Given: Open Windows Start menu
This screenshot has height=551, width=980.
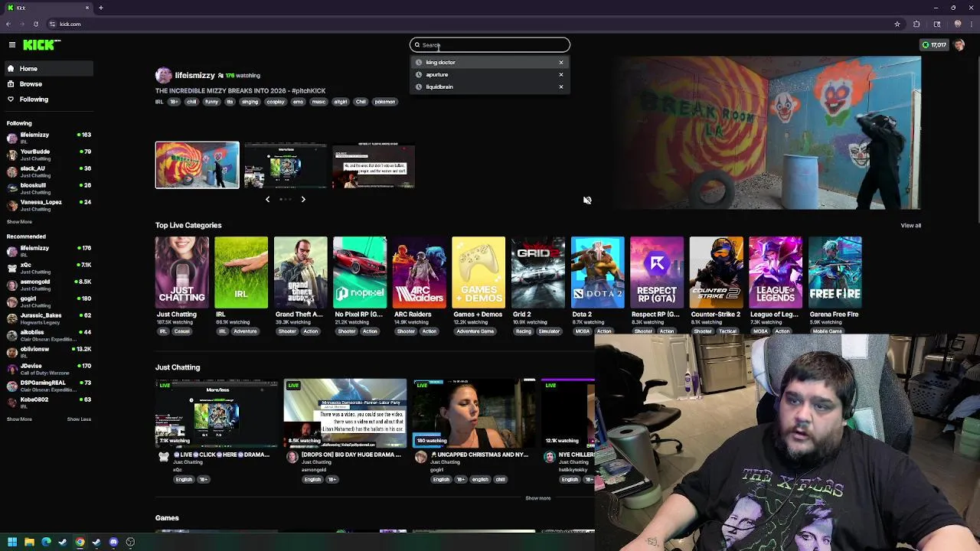Looking at the screenshot, I should point(12,543).
